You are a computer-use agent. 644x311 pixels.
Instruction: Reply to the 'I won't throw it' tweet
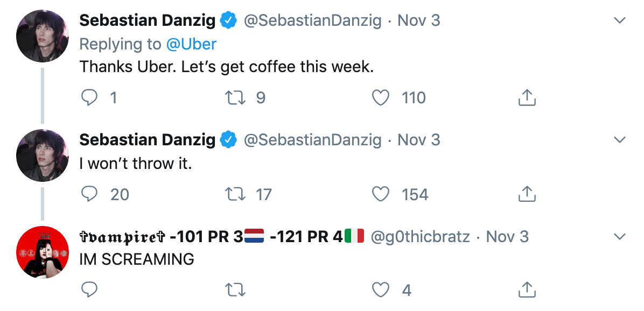coord(89,194)
